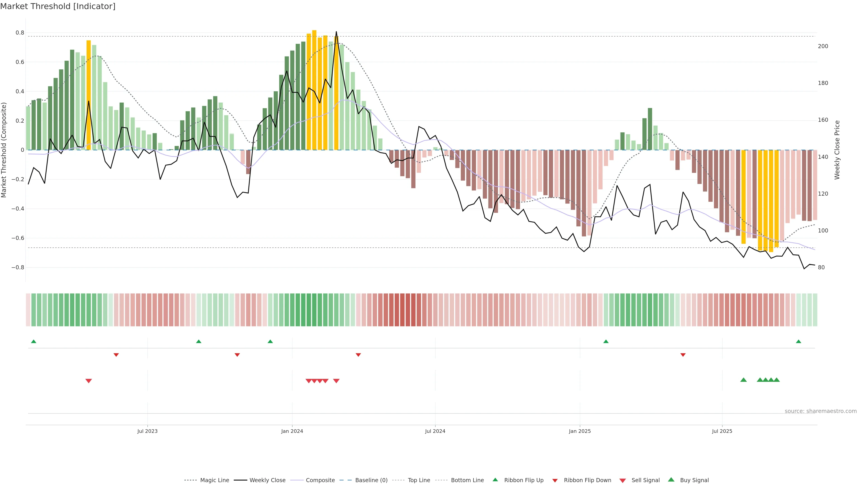Image resolution: width=868 pixels, height=488 pixels.
Task: Click the last ribbon flip up marker
Action: (798, 342)
